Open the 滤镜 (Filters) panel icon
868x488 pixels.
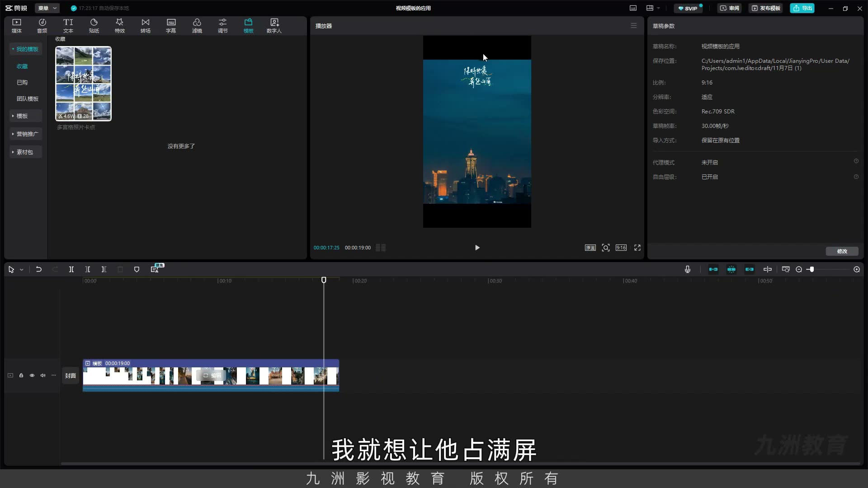pyautogui.click(x=197, y=26)
